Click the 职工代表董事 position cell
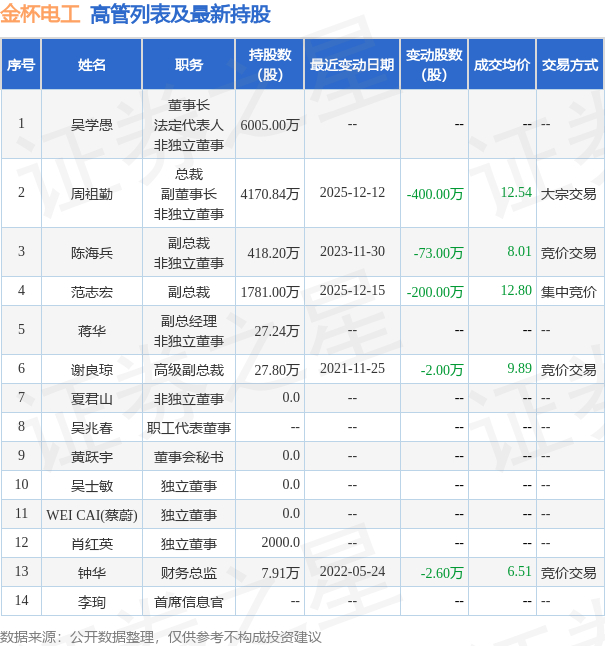 click(189, 427)
